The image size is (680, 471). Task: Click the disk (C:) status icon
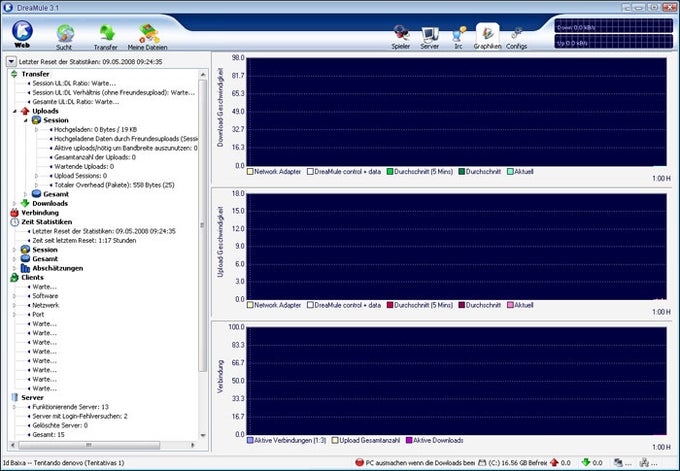click(482, 463)
